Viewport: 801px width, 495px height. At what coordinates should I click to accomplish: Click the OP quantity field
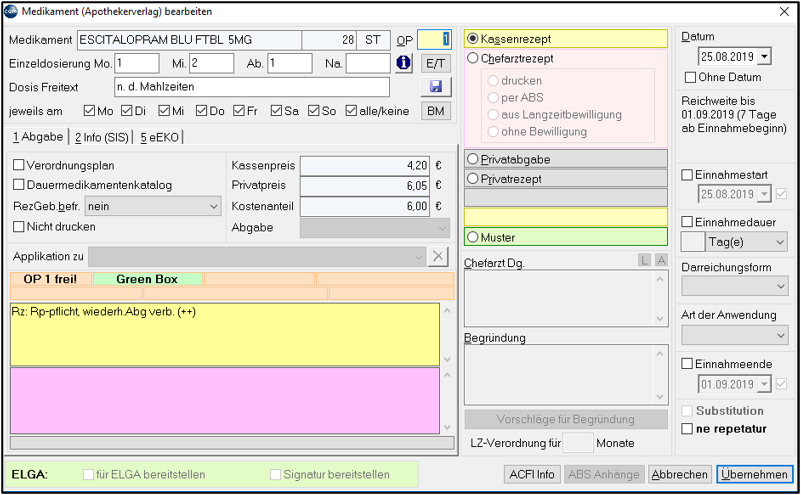[434, 39]
